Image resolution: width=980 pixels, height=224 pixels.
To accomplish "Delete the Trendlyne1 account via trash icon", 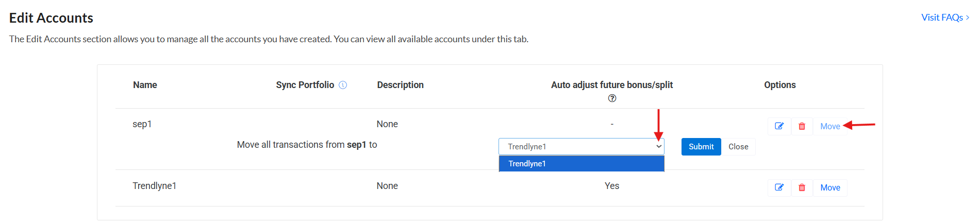I will pyautogui.click(x=802, y=187).
